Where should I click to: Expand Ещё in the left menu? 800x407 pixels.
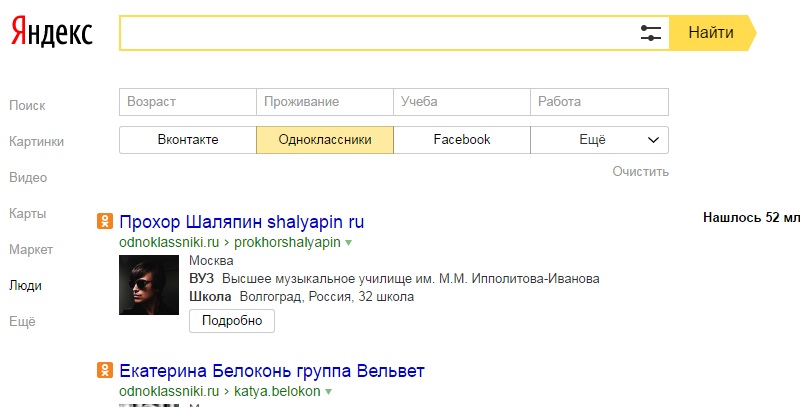[x=22, y=321]
